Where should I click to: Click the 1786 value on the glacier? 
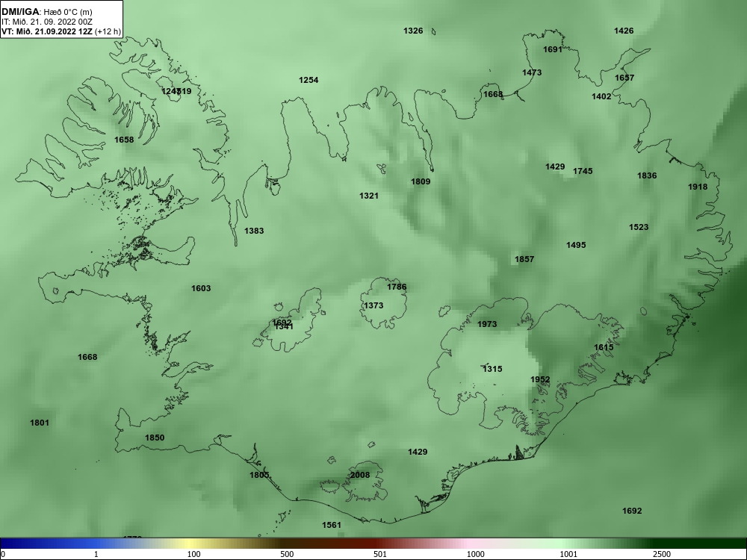click(397, 287)
